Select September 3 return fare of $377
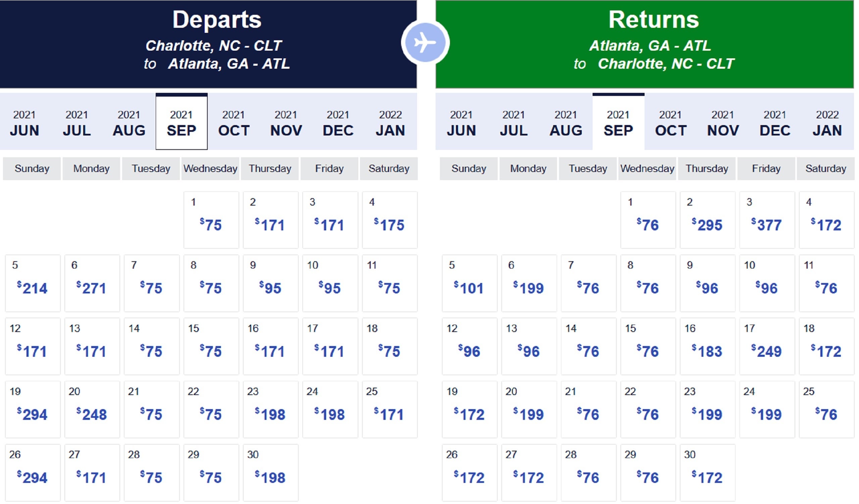859x504 pixels. [767, 220]
